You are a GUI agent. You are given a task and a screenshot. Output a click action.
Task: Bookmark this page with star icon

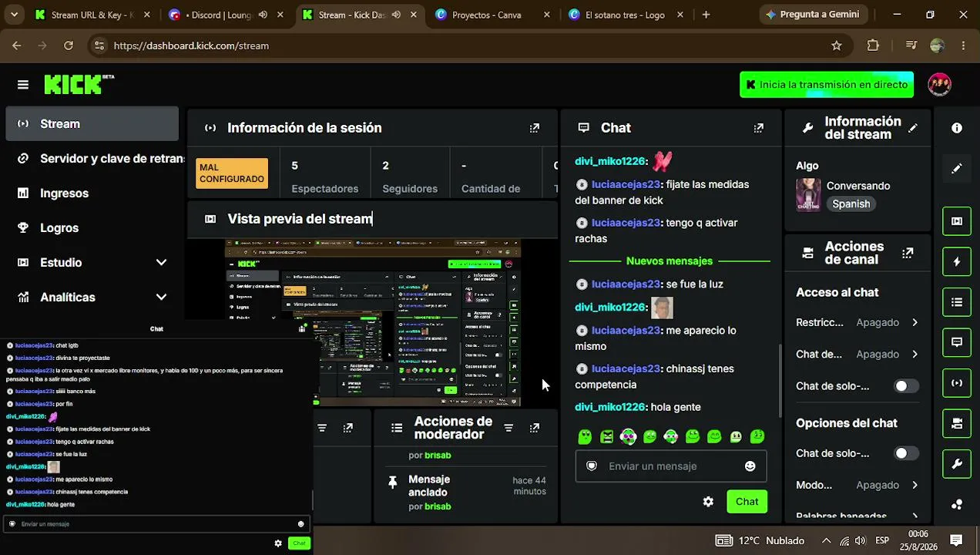(x=837, y=45)
